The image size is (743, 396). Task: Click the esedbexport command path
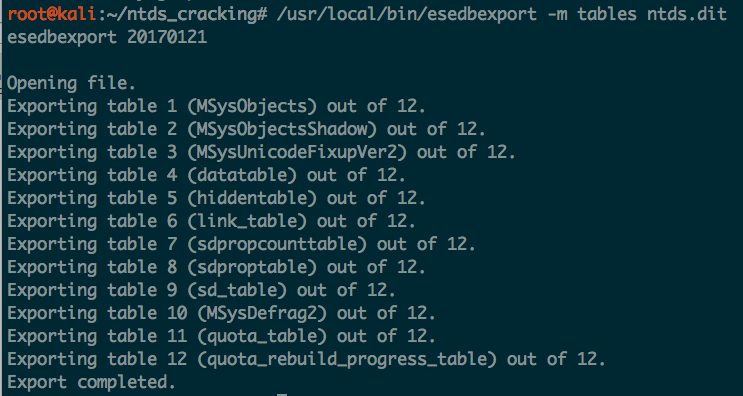[407, 15]
